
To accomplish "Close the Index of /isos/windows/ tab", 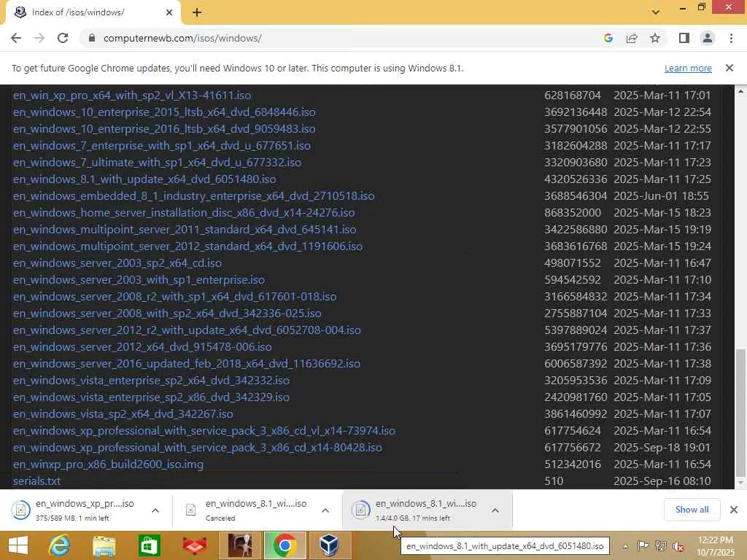I will click(169, 12).
